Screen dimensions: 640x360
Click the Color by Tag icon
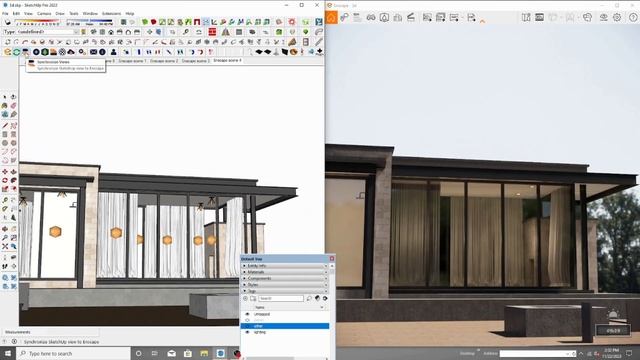point(318,299)
